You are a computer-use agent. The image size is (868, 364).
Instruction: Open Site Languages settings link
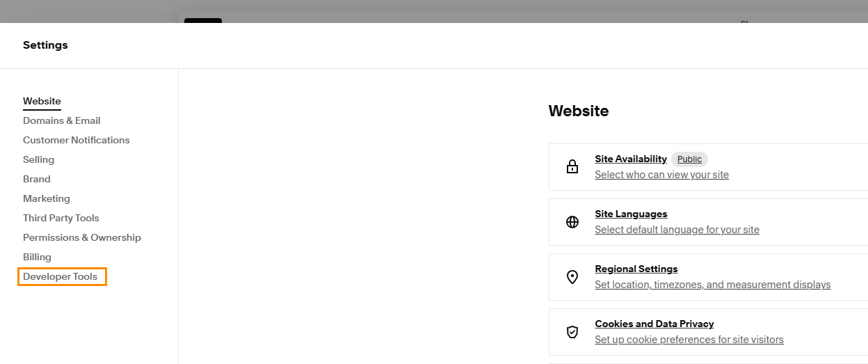pyautogui.click(x=631, y=214)
